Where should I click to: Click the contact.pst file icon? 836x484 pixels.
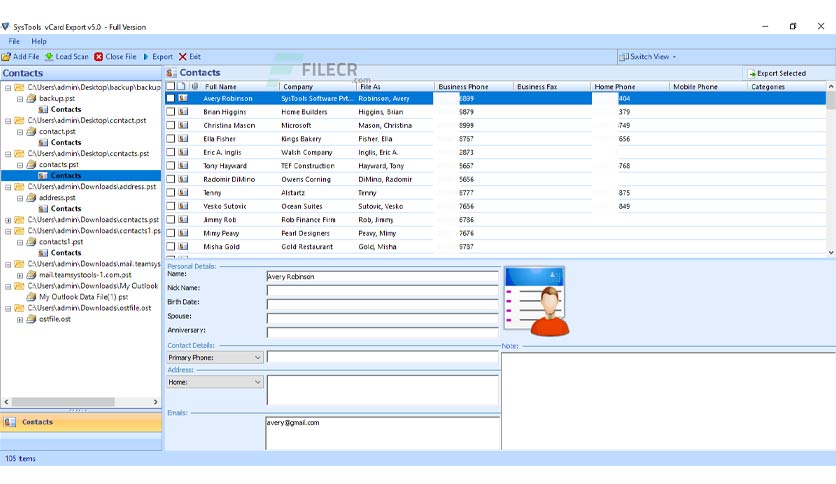31,131
